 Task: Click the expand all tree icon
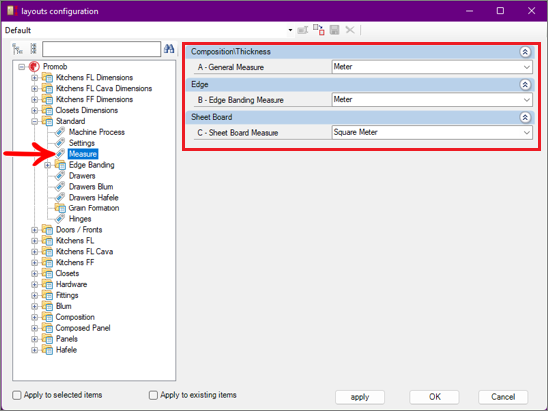17,49
